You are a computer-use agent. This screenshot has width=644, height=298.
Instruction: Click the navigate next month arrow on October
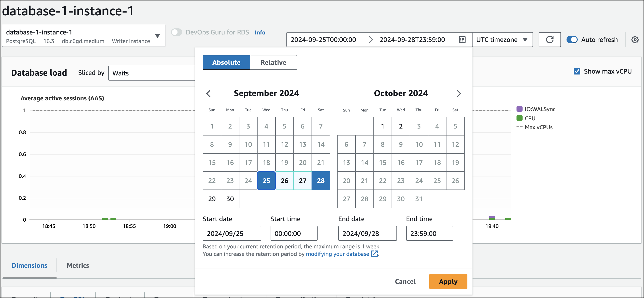[x=459, y=93]
